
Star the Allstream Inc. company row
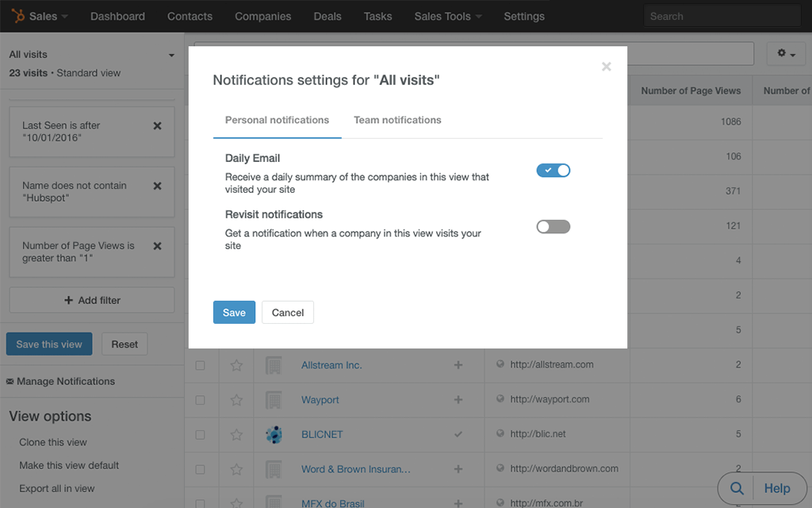[236, 365]
